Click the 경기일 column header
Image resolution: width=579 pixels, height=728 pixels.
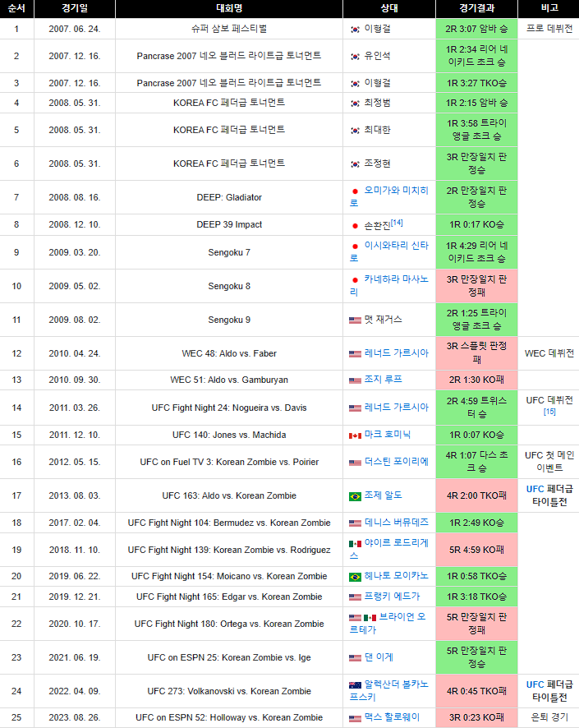[x=75, y=8]
